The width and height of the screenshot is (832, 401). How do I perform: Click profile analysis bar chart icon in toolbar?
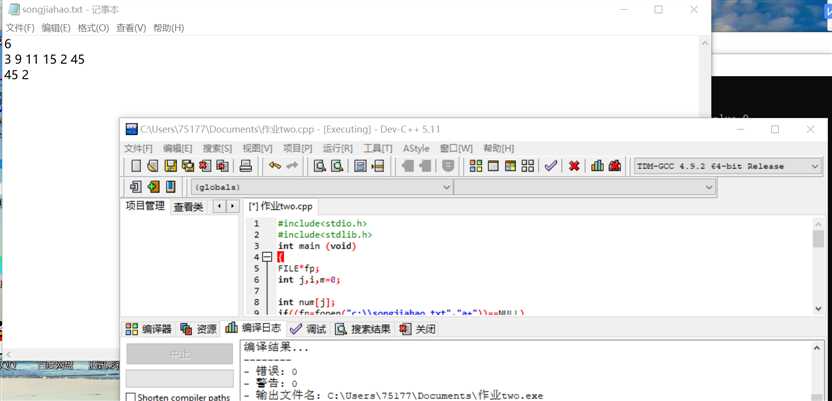pyautogui.click(x=597, y=166)
